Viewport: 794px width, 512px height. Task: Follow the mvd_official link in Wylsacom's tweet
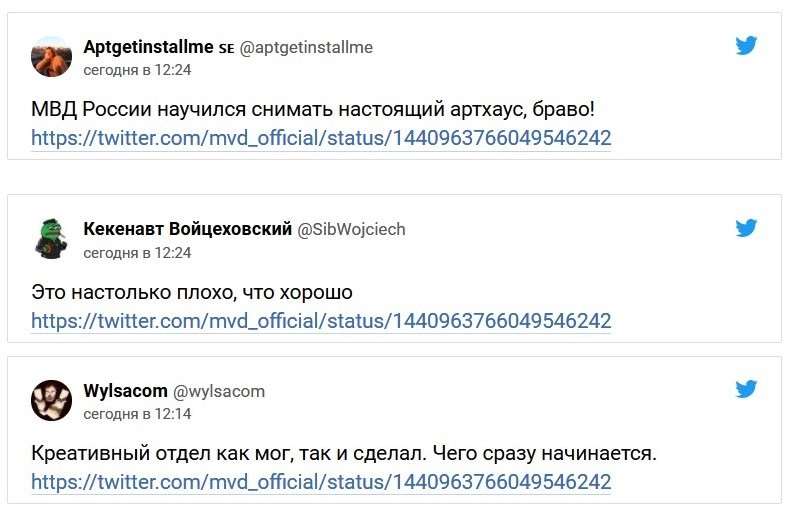(x=321, y=482)
